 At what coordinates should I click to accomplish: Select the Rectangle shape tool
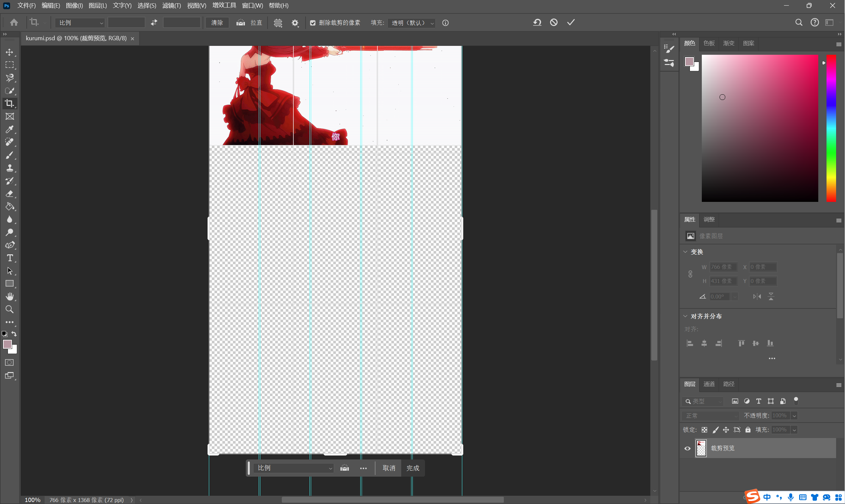pyautogui.click(x=10, y=284)
